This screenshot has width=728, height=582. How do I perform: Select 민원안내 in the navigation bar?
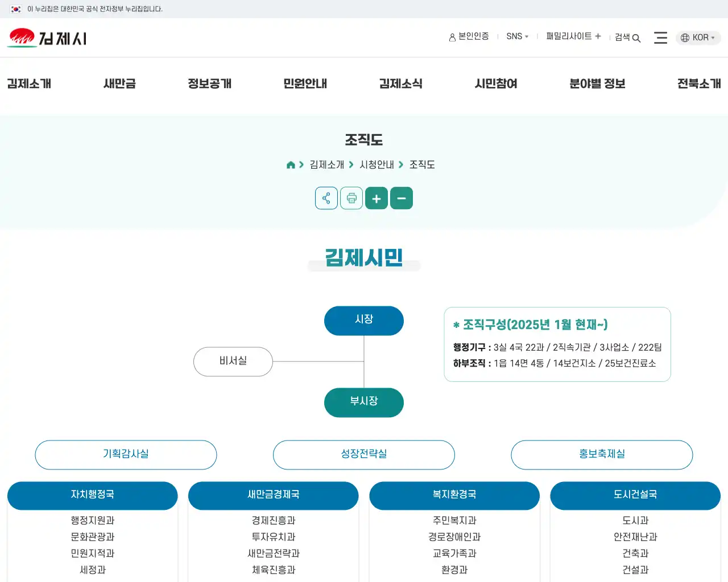point(305,84)
